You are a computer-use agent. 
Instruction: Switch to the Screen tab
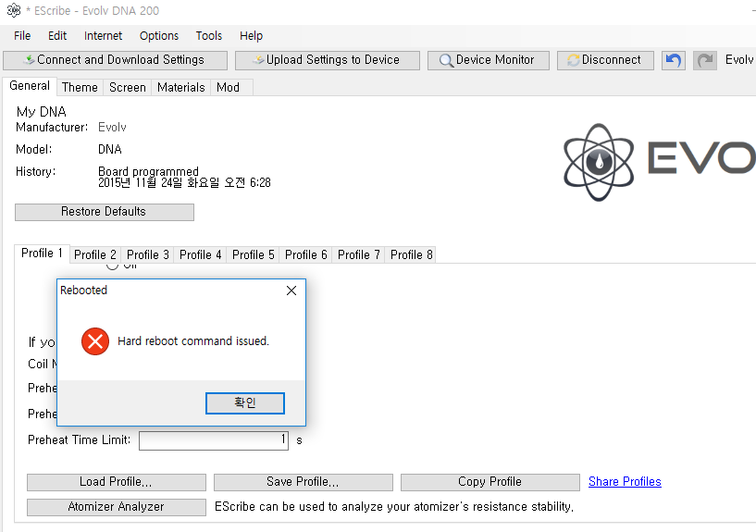(x=128, y=87)
